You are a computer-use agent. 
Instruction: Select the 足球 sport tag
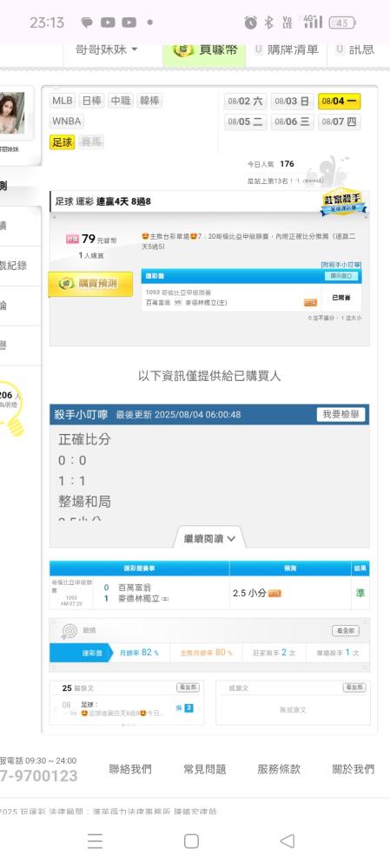click(62, 141)
